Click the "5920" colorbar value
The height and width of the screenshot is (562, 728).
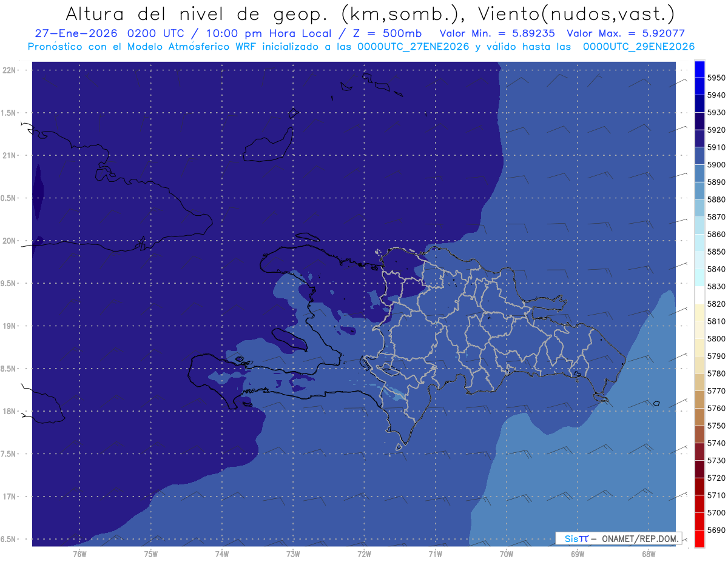point(715,130)
